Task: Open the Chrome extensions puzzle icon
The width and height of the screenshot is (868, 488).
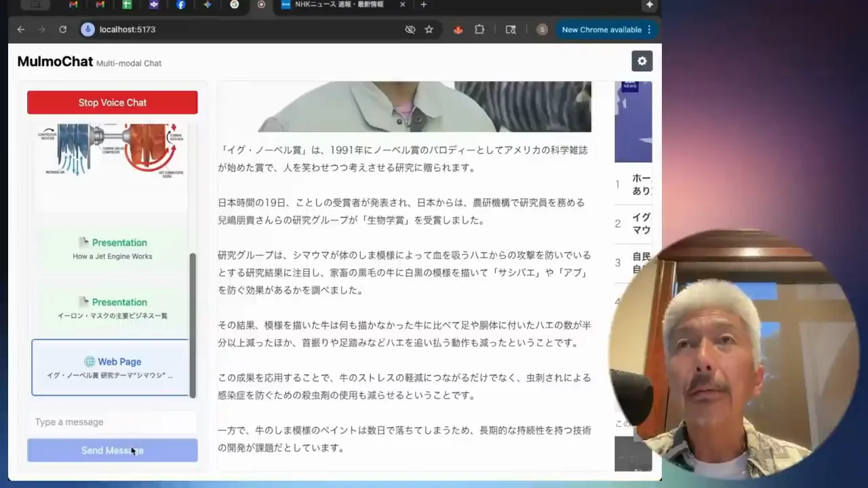Action: (479, 30)
